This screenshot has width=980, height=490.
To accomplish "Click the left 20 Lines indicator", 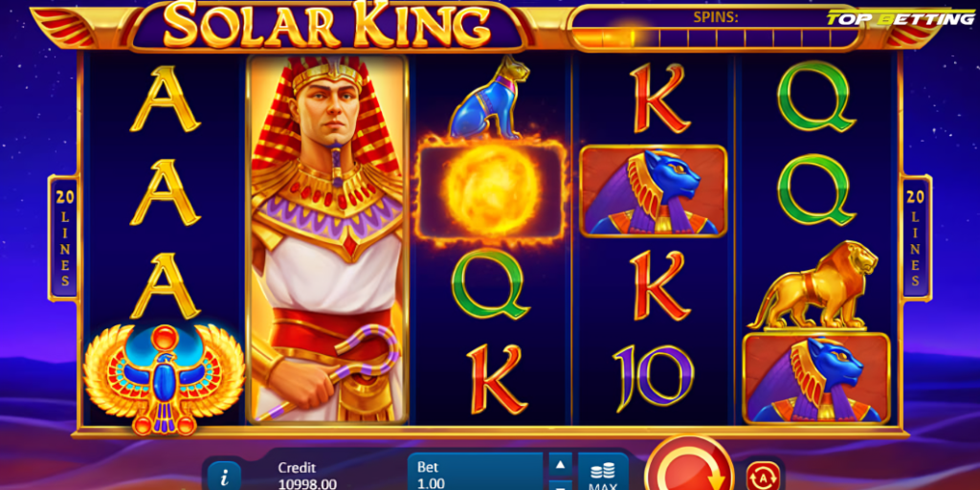I will pos(63,238).
